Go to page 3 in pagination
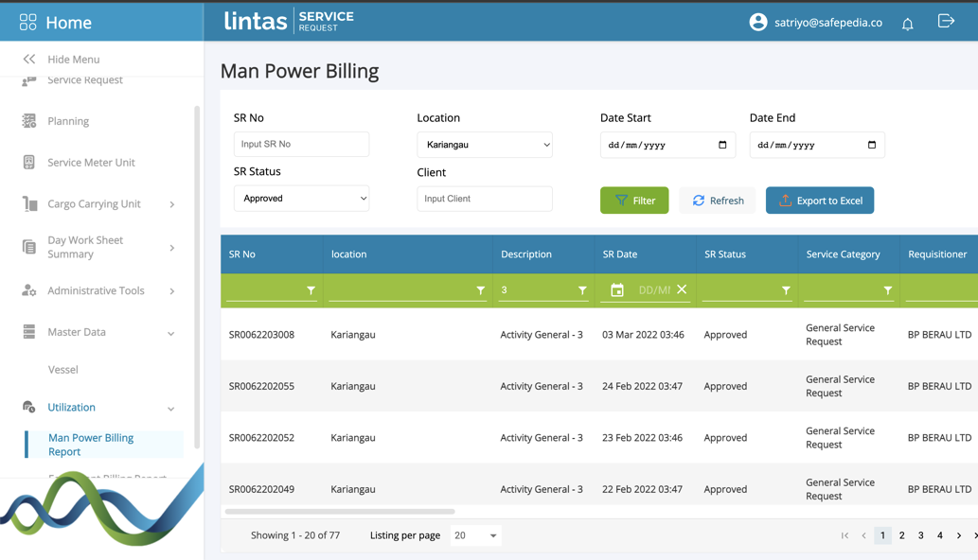Screen dimensions: 978x560 pyautogui.click(x=920, y=535)
